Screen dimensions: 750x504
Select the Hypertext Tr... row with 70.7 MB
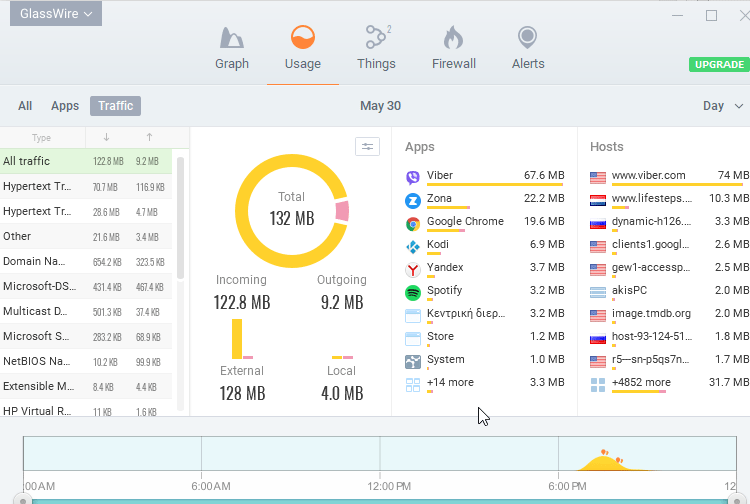(86, 186)
